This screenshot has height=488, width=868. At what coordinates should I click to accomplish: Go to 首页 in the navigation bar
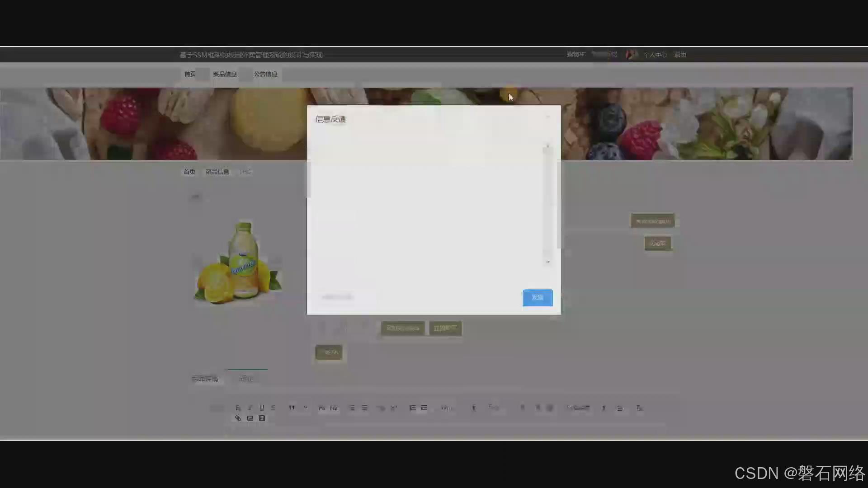[190, 74]
